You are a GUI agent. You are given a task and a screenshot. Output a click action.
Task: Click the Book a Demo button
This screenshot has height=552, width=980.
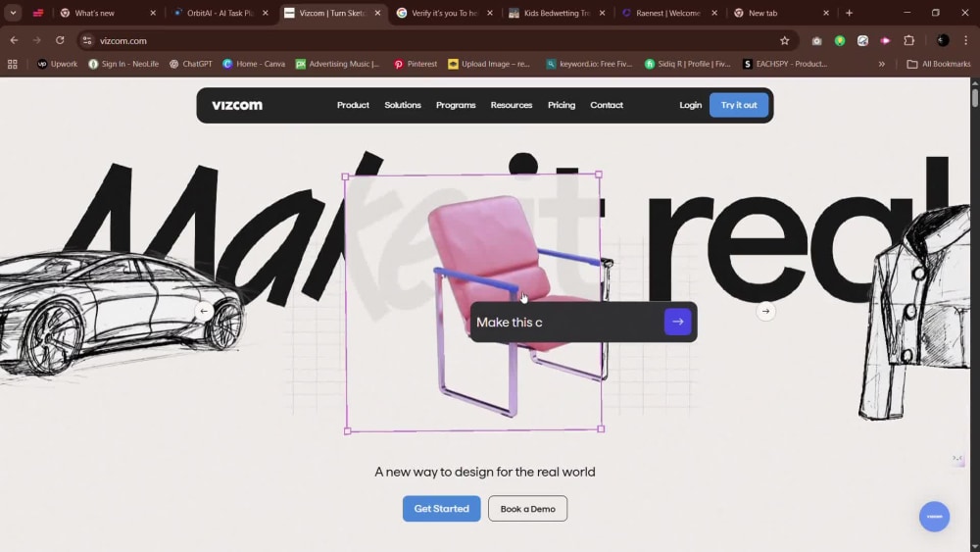pos(527,508)
